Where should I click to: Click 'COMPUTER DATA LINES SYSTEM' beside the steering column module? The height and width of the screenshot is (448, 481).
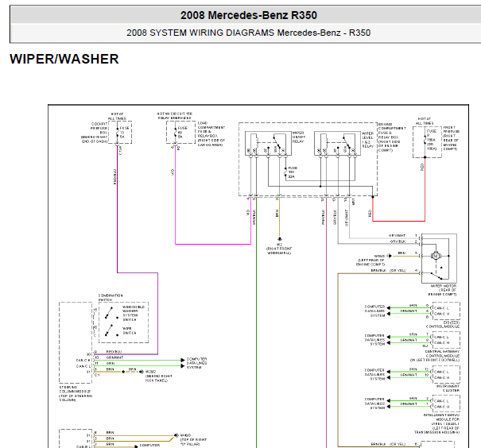tap(196, 363)
